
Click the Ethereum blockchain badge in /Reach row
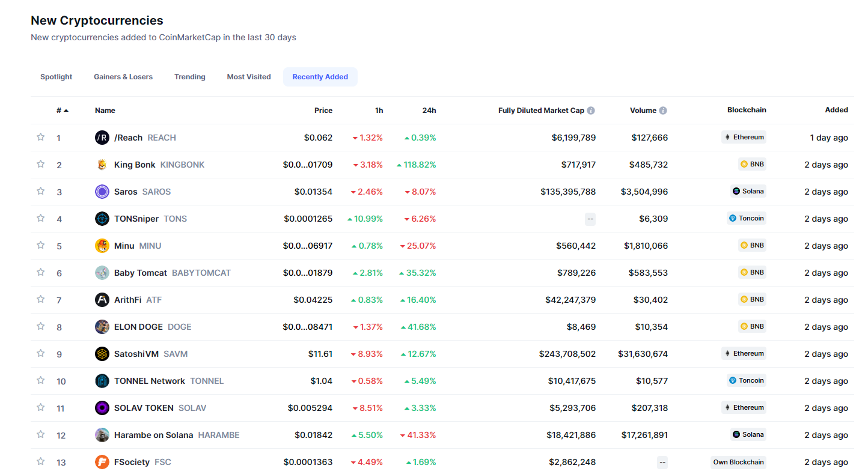click(744, 137)
